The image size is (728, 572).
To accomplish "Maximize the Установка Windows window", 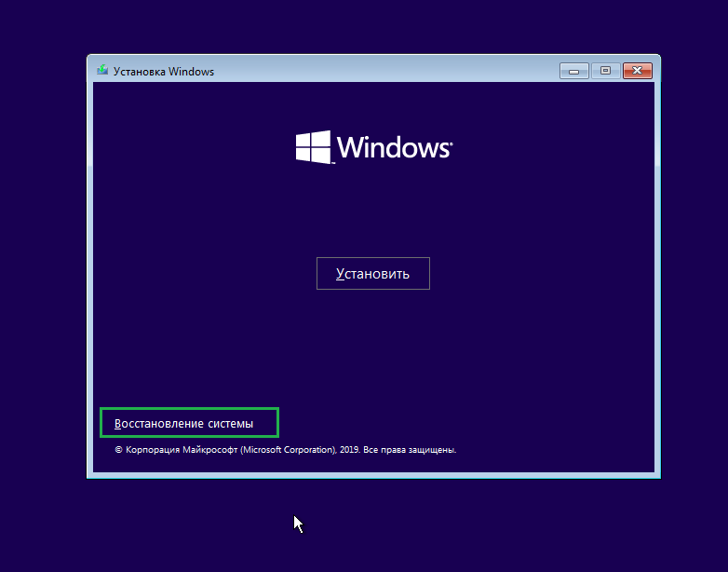I will (x=605, y=71).
